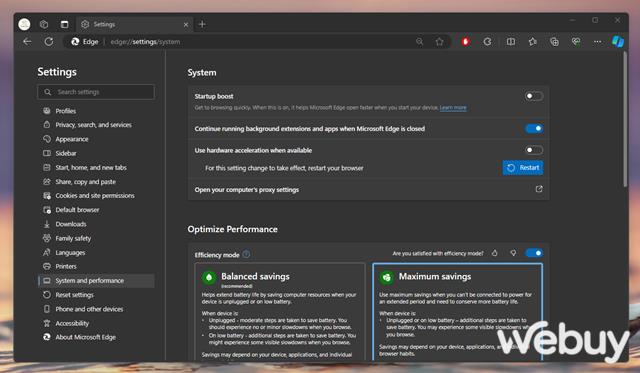Select the Balanced savings card
The height and width of the screenshot is (373, 640).
point(280,312)
